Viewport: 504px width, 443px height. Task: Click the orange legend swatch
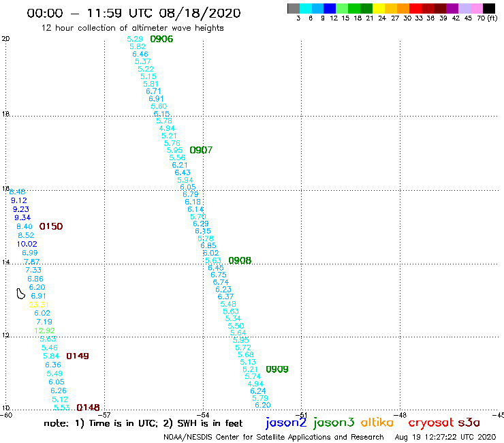(x=403, y=8)
